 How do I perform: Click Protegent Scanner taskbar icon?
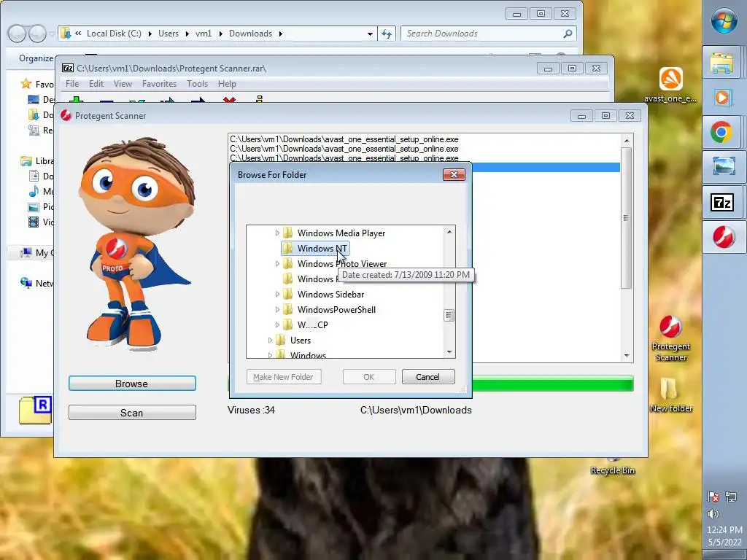[x=723, y=237]
